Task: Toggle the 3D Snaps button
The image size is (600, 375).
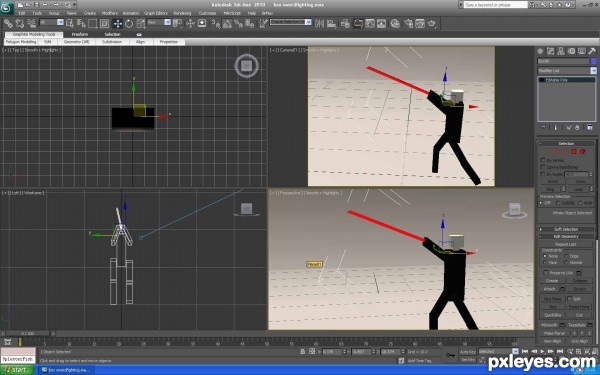Action: (x=216, y=24)
